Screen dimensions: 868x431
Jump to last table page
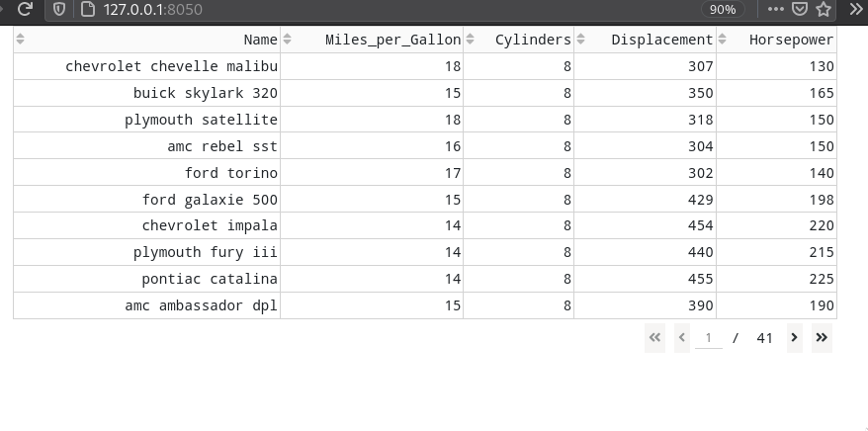(x=822, y=337)
